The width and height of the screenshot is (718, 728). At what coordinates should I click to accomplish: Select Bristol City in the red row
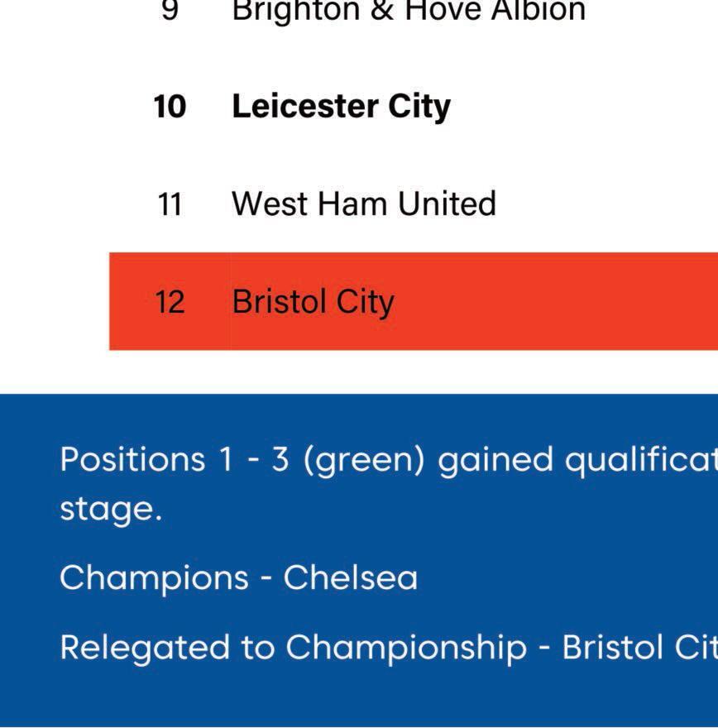tap(314, 302)
